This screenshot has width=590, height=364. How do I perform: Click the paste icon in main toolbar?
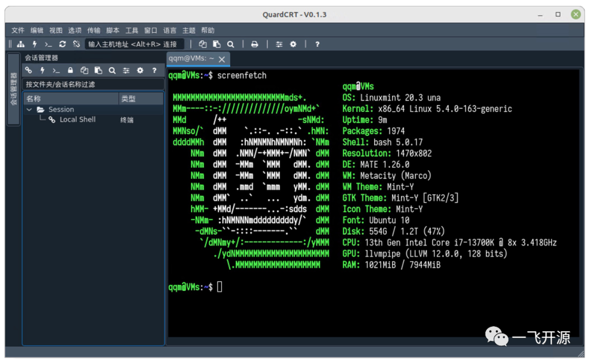pos(217,44)
